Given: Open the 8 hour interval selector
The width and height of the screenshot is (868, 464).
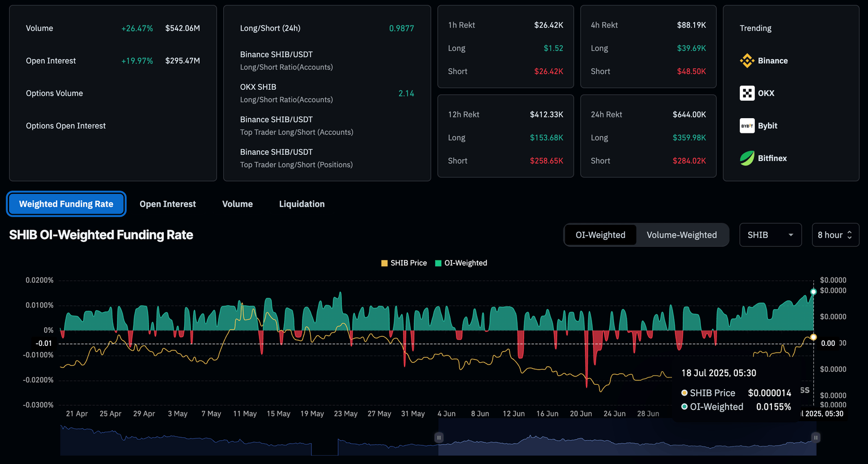Looking at the screenshot, I should click(x=835, y=235).
